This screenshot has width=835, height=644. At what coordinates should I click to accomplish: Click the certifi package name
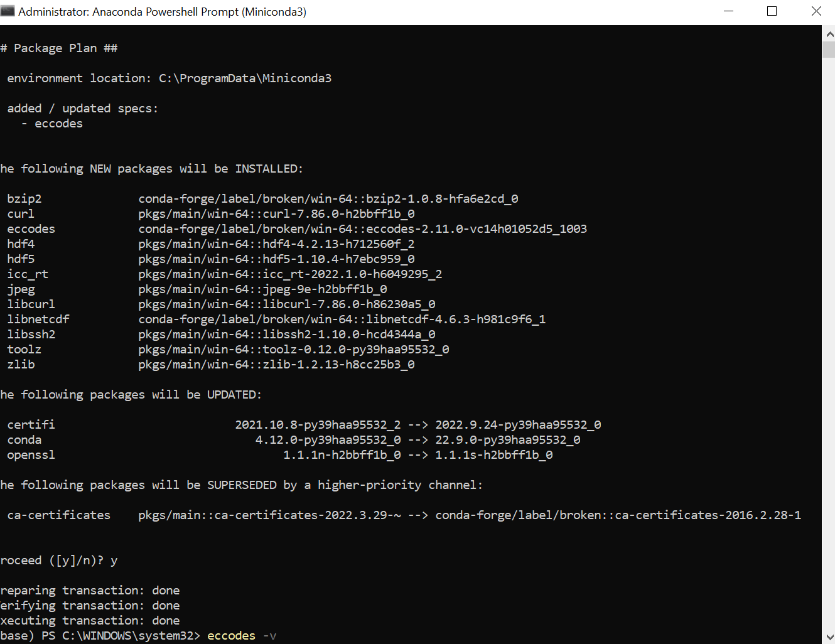(x=31, y=425)
